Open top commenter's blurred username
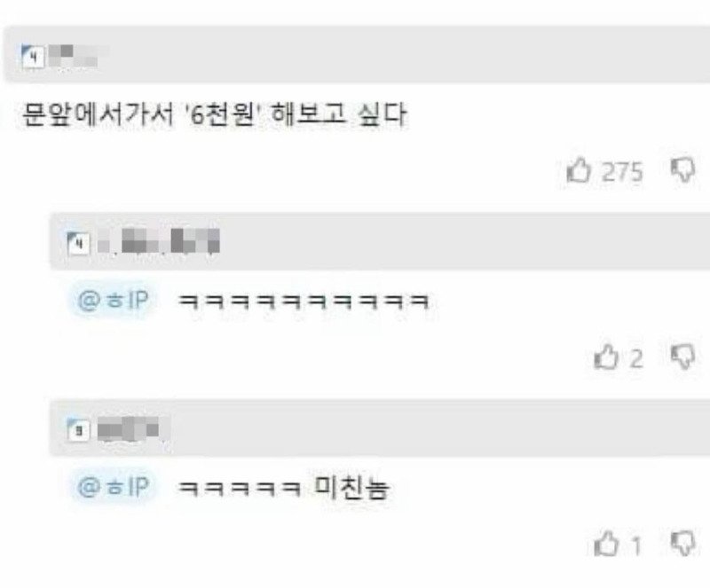 73,56
